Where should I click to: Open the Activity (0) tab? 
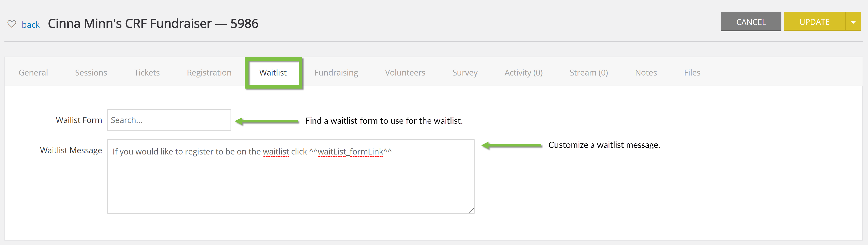[x=523, y=73]
